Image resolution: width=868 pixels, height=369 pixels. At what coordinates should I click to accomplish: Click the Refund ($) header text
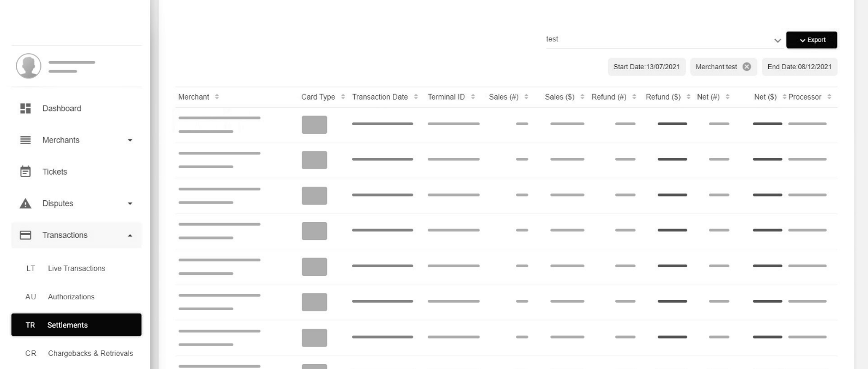coord(663,97)
